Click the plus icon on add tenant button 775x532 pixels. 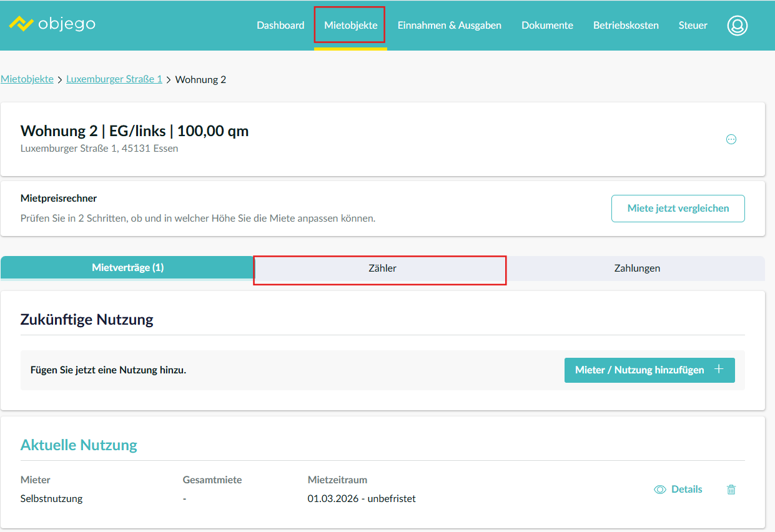point(719,370)
